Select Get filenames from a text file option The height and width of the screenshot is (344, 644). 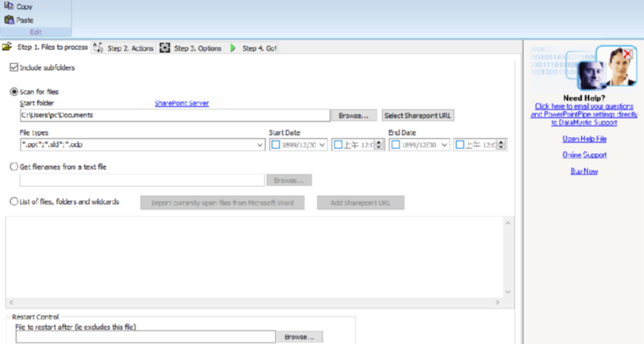14,166
